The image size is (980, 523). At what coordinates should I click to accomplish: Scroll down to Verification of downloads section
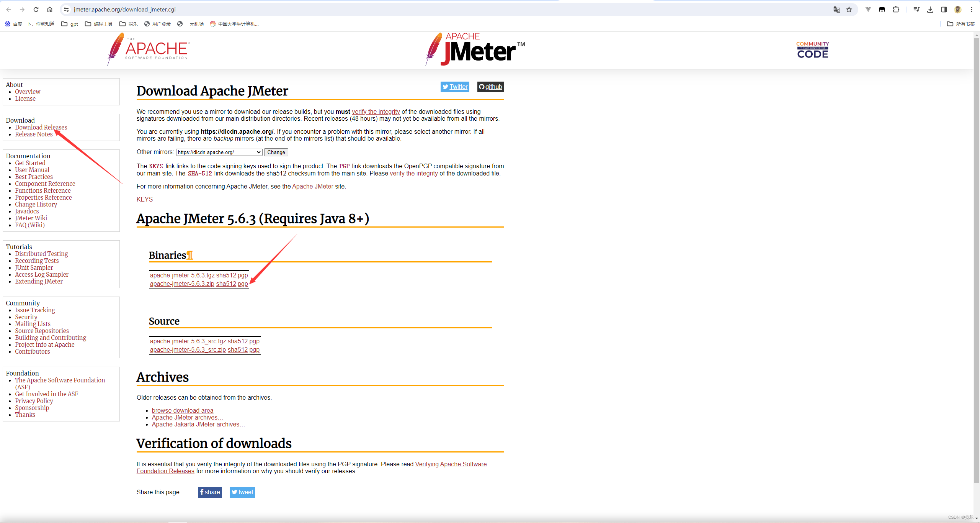tap(214, 443)
